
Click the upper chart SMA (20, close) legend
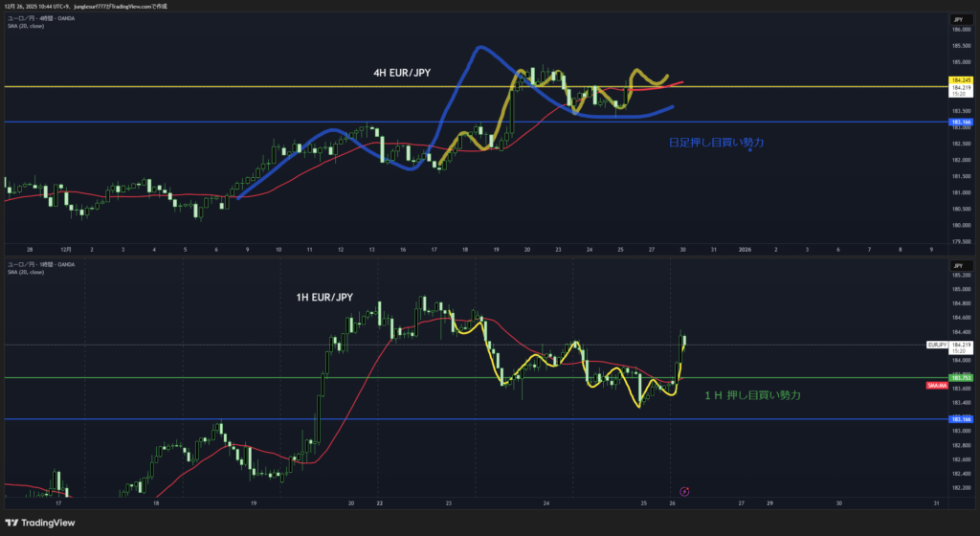(x=26, y=26)
